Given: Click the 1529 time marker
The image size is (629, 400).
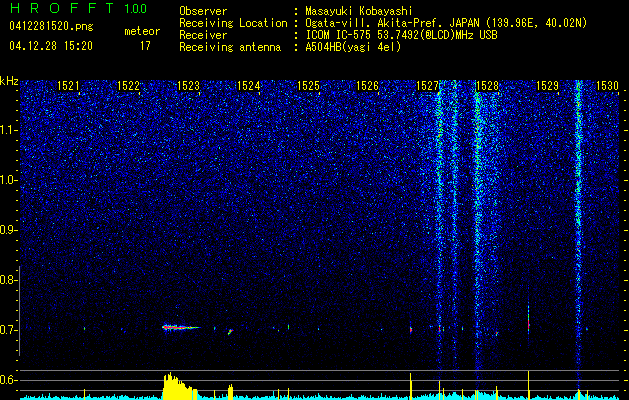Looking at the screenshot, I should (547, 85).
